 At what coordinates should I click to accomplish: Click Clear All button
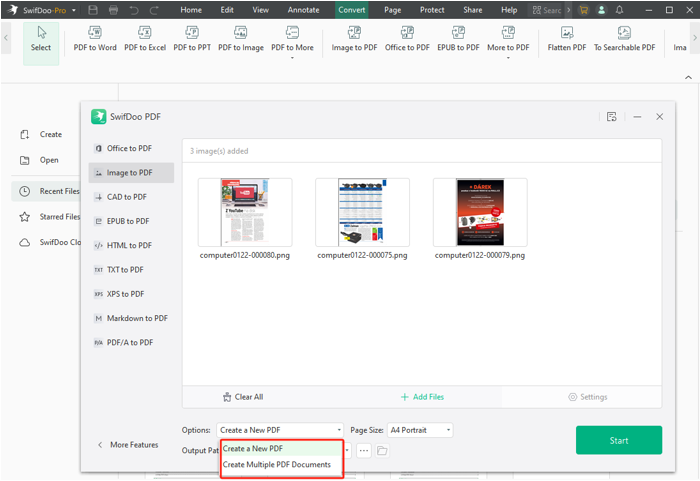[243, 397]
